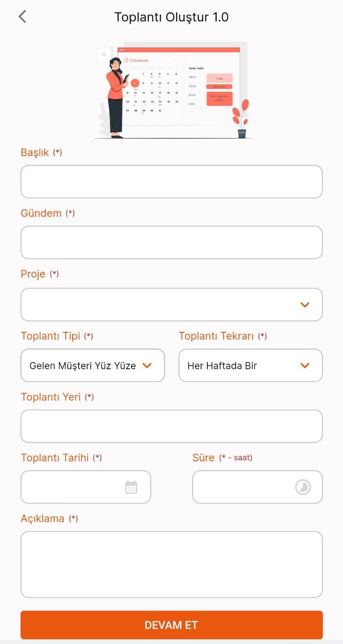
Task: Open the calendar date picker icon
Action: click(131, 487)
